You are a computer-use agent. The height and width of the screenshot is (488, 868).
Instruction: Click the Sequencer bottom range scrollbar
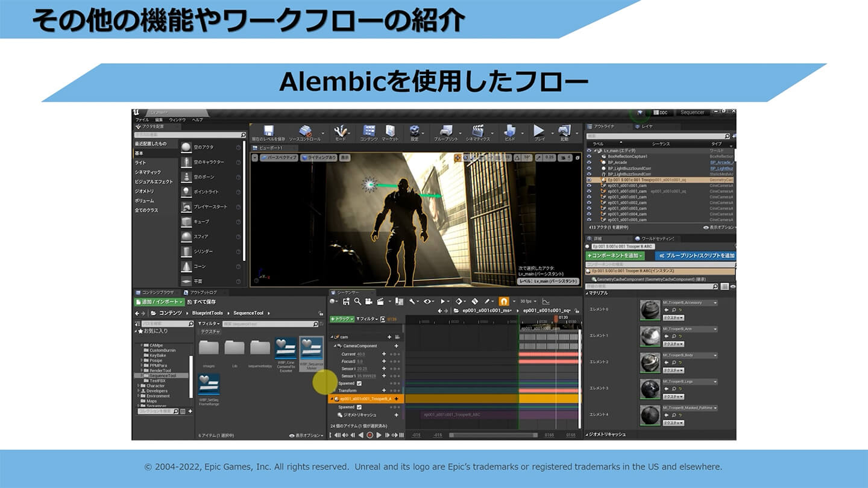tap(493, 435)
